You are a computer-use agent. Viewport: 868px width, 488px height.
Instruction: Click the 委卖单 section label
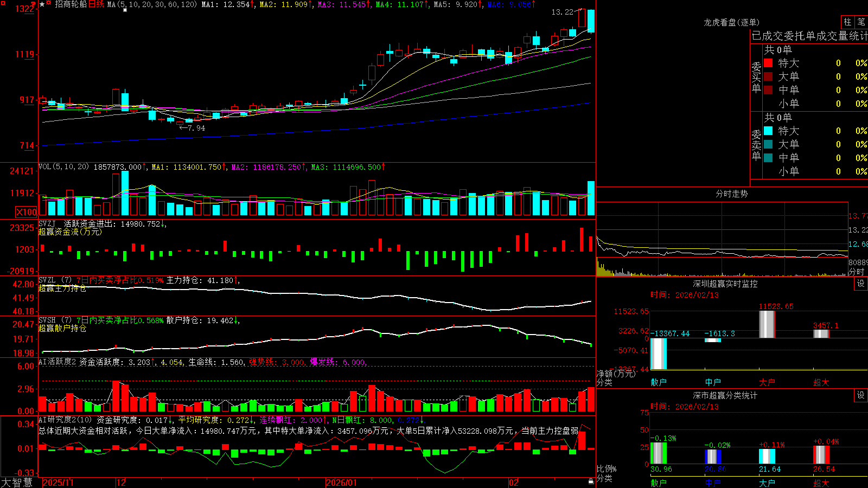[x=756, y=145]
